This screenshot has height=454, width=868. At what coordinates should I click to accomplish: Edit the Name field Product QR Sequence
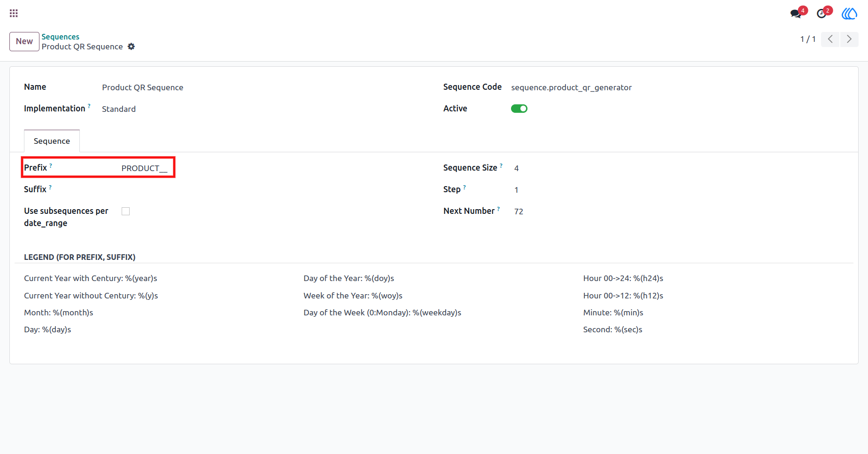[x=143, y=87]
